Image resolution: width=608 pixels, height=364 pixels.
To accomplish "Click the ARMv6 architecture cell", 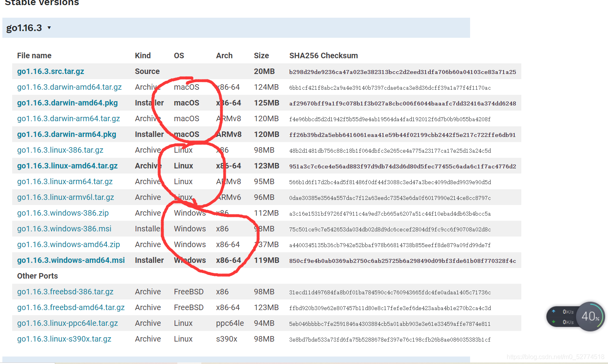I will tap(229, 197).
